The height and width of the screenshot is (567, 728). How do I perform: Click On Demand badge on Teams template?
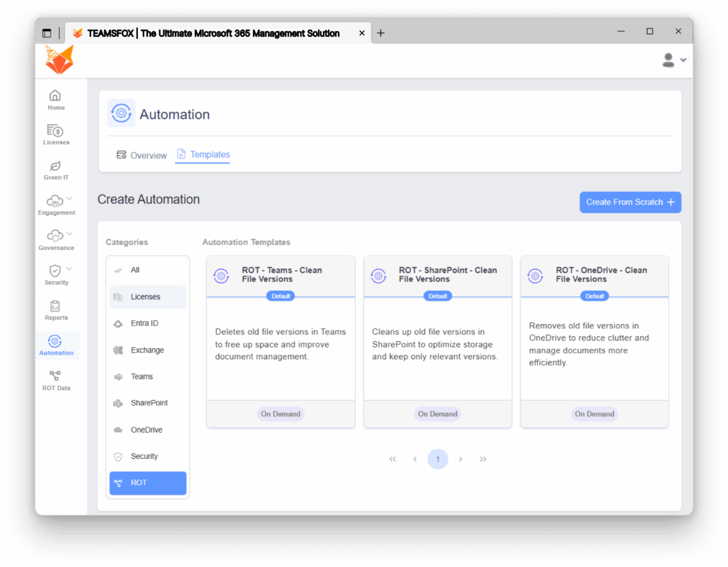[x=280, y=414]
